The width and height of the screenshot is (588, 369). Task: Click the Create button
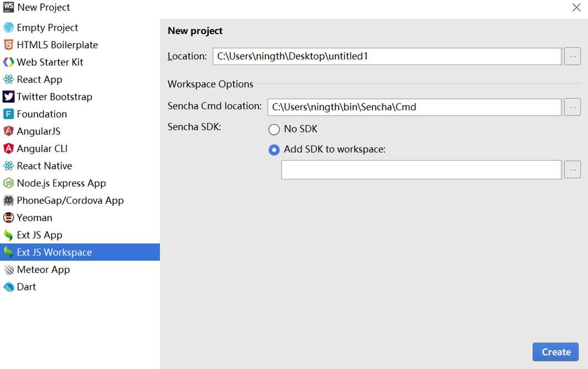(x=555, y=352)
